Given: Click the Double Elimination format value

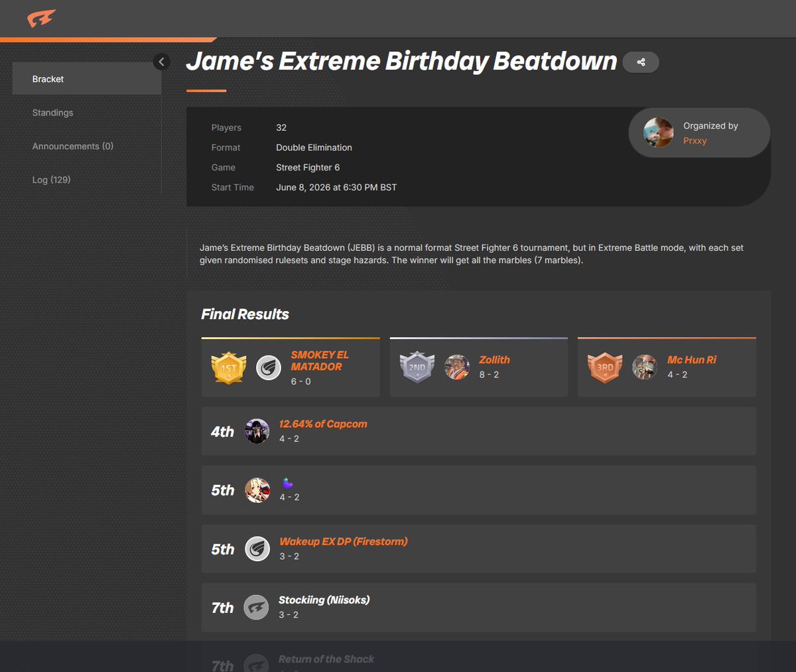Looking at the screenshot, I should pyautogui.click(x=314, y=147).
